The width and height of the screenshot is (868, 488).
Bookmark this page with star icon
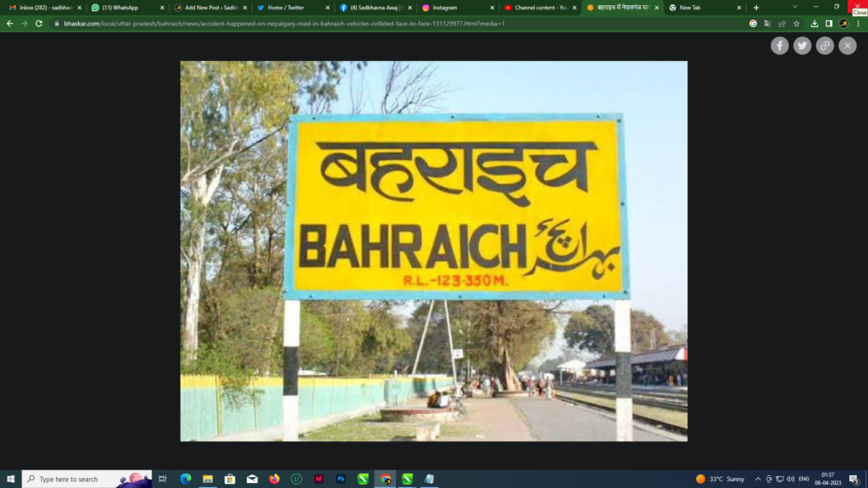click(x=796, y=24)
